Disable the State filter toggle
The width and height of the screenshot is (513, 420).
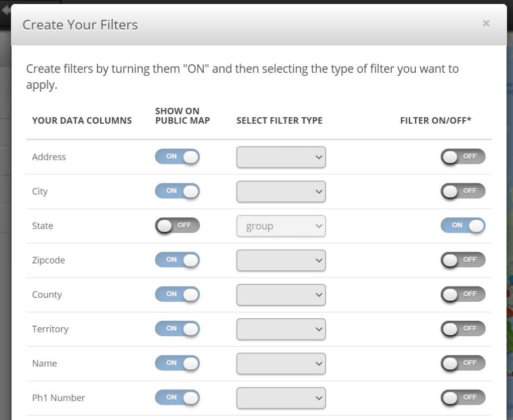pyautogui.click(x=462, y=226)
